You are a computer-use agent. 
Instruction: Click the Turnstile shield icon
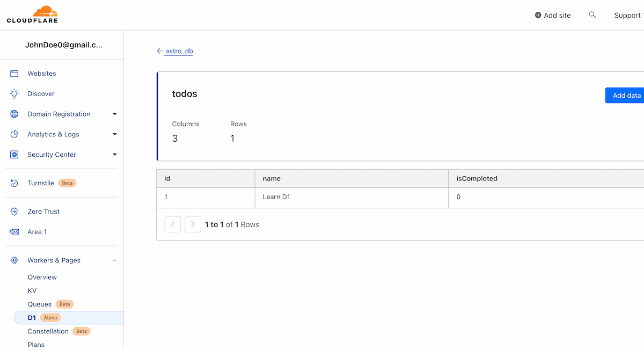tap(13, 183)
